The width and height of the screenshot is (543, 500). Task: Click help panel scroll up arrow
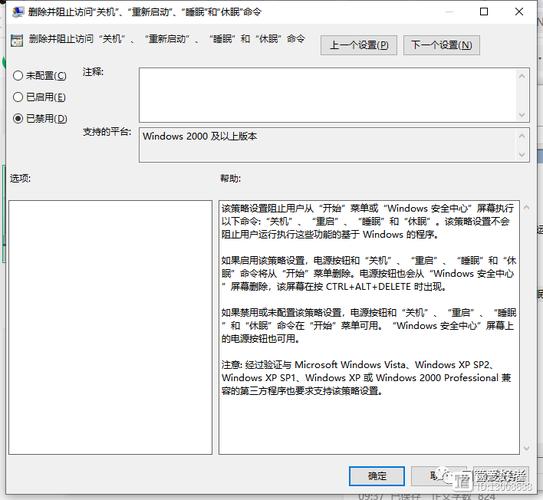[526, 207]
